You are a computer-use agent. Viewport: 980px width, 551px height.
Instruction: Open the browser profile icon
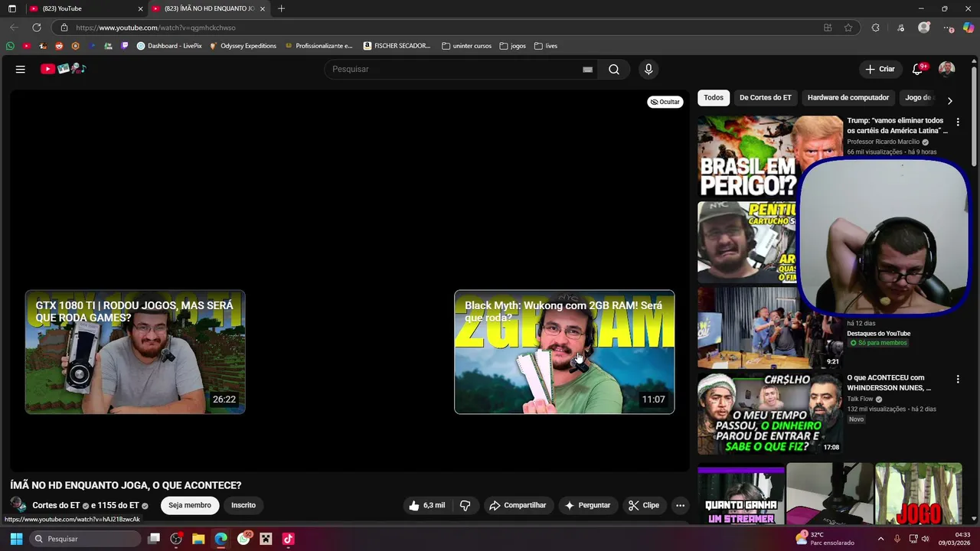pos(924,28)
